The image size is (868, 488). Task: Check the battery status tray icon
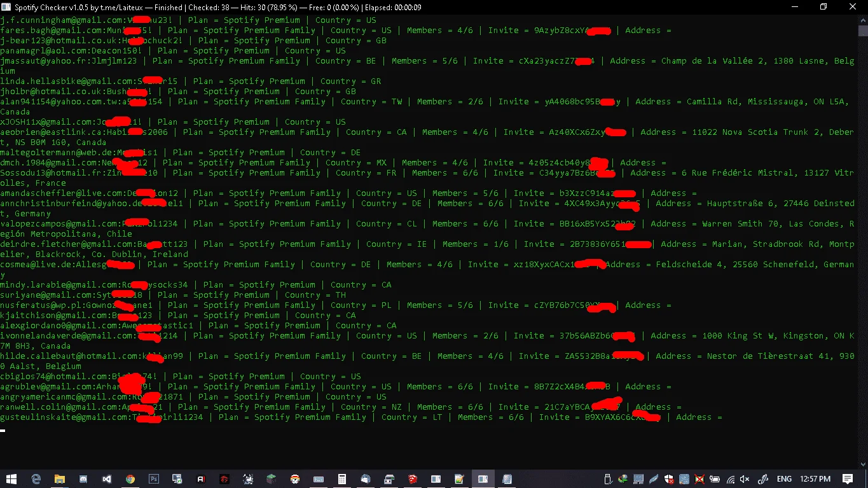715,479
